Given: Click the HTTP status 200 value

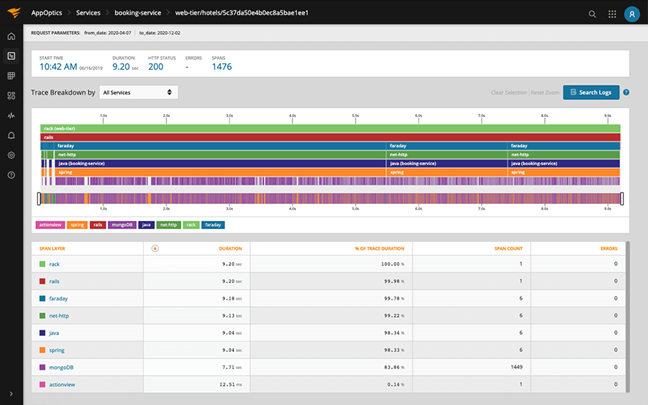Looking at the screenshot, I should click(x=156, y=67).
